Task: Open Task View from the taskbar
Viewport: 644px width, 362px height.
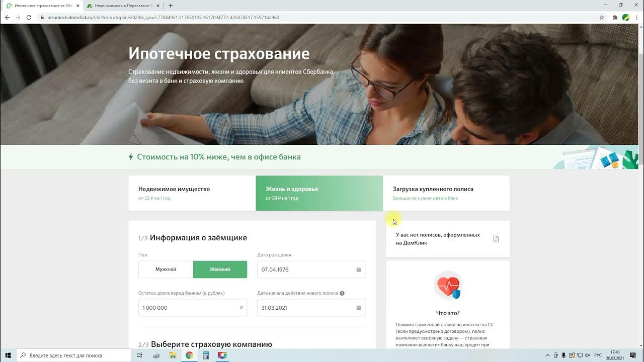Action: 140,355
